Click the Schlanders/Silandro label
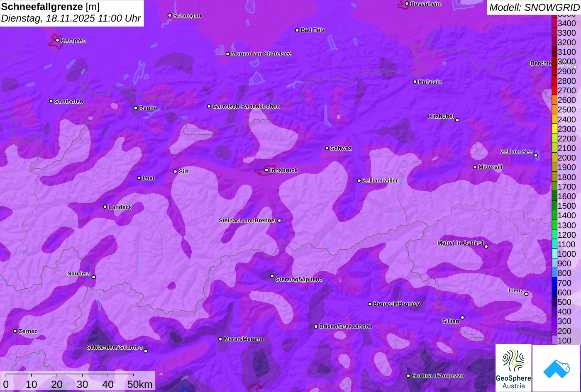The height and width of the screenshot is (392, 581). (115, 347)
